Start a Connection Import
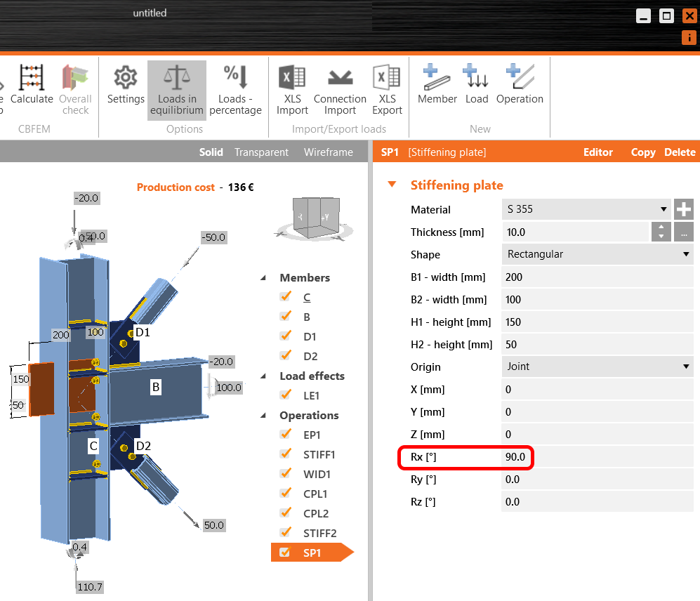Viewport: 700px width, 601px height. tap(340, 88)
